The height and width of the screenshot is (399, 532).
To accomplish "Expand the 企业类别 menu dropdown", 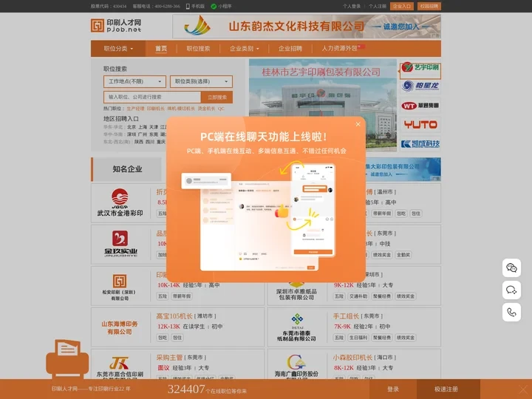I will click(245, 49).
